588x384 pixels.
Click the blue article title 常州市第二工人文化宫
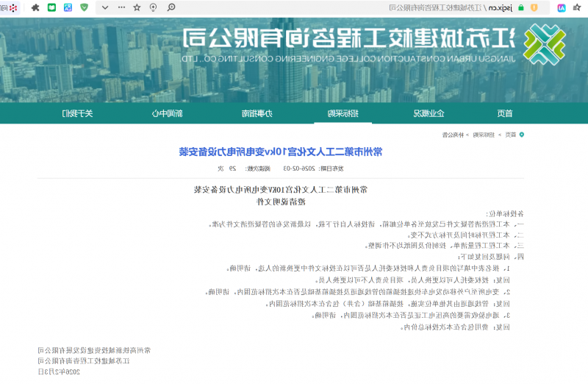pos(281,152)
